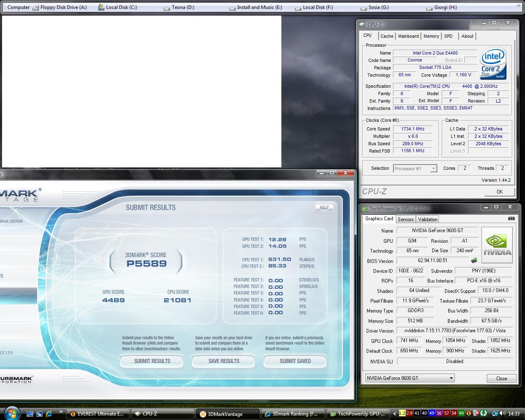Click the Rated FSB 1156.1 MHz value

[x=413, y=151]
